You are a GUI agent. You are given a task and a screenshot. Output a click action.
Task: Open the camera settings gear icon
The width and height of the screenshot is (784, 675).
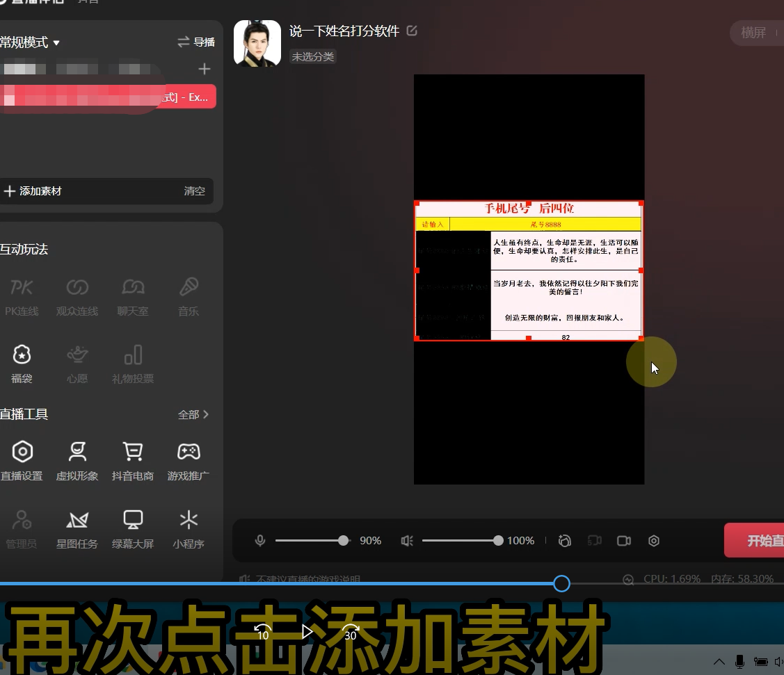click(x=653, y=540)
